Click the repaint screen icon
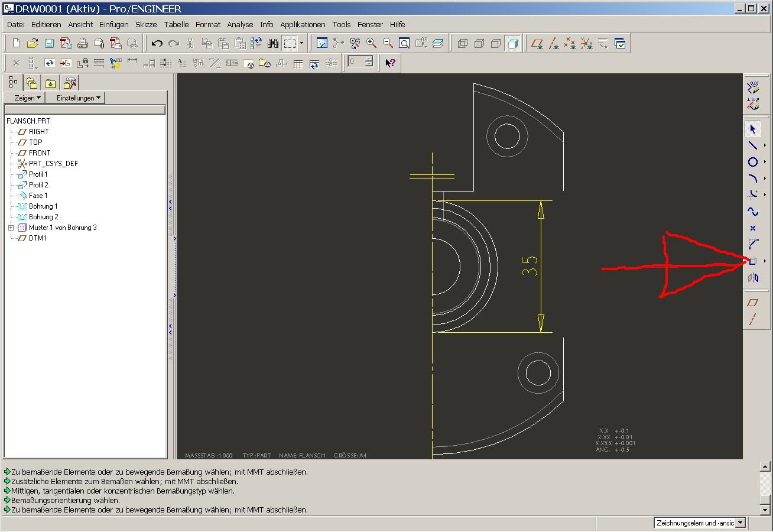This screenshot has width=773, height=532. 321,43
